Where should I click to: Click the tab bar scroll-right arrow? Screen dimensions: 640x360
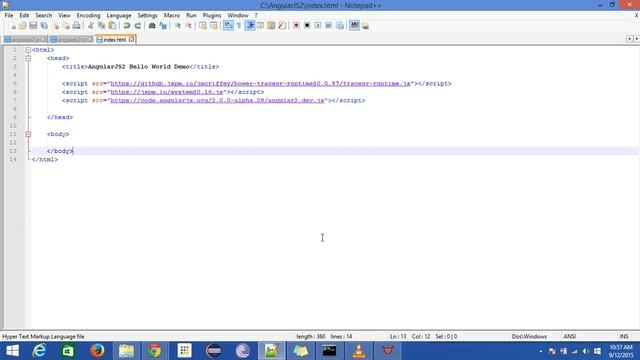pos(636,39)
